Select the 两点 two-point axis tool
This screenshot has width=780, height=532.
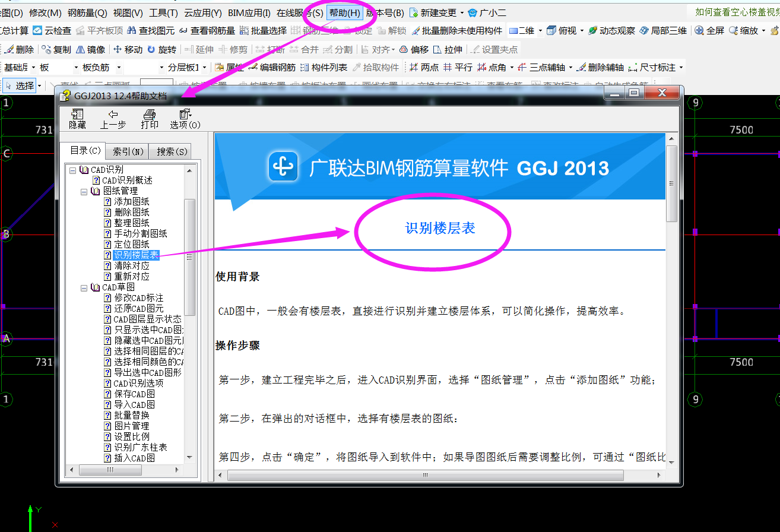pos(424,68)
